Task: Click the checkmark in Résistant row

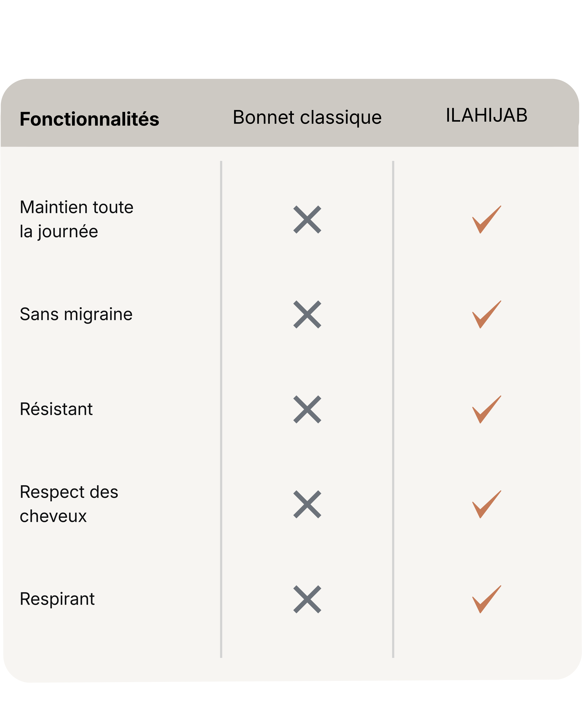Action: click(486, 409)
